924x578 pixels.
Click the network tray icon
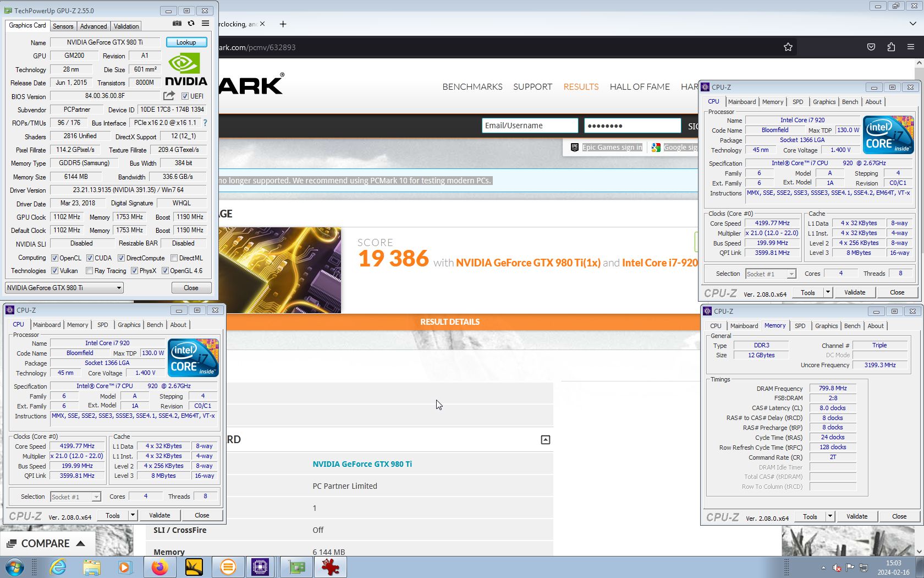pyautogui.click(x=864, y=568)
